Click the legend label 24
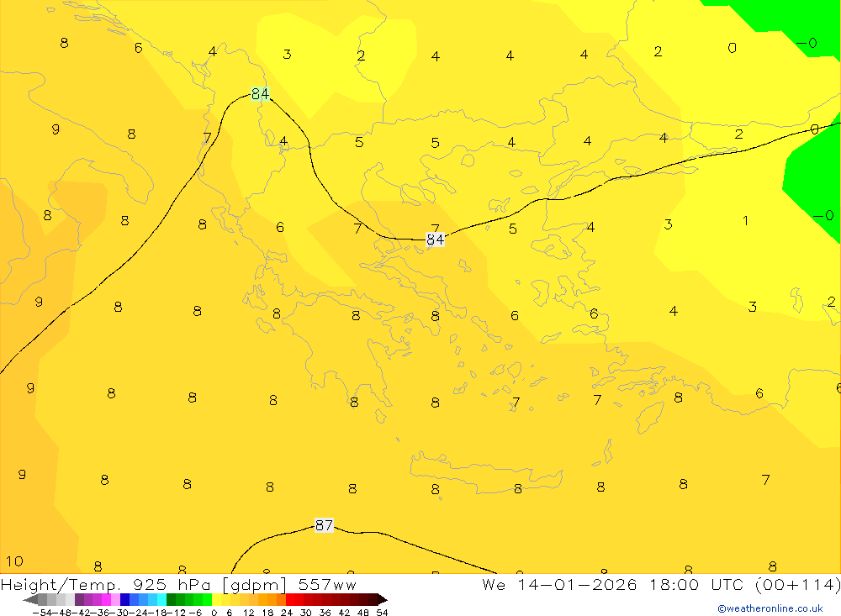The height and width of the screenshot is (616, 841). 287,613
